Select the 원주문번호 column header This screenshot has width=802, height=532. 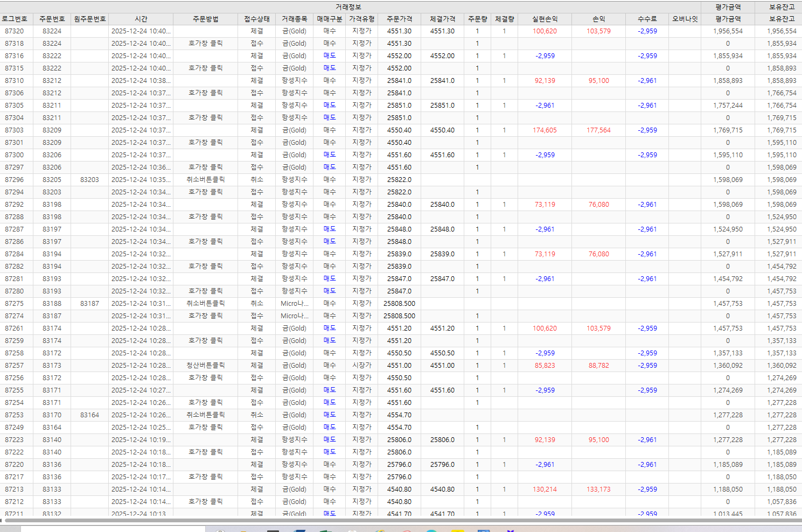90,19
